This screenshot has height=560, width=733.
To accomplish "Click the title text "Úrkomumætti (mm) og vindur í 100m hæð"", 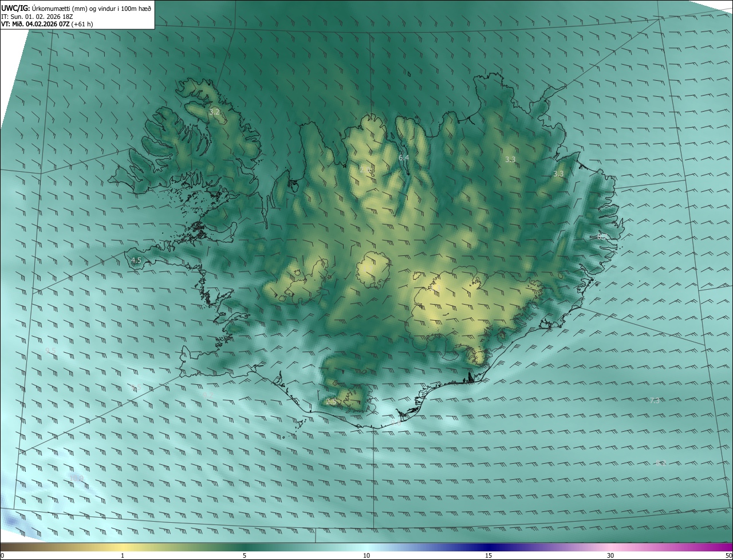I will point(92,8).
